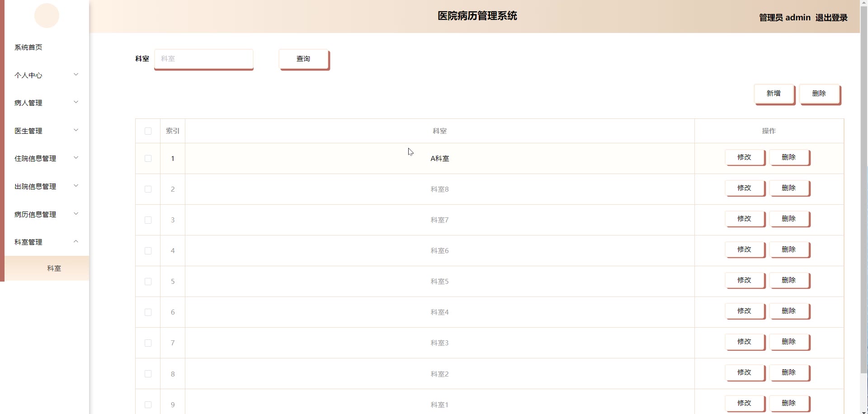Click the 科室5 table cell
868x414 pixels.
[x=439, y=282]
